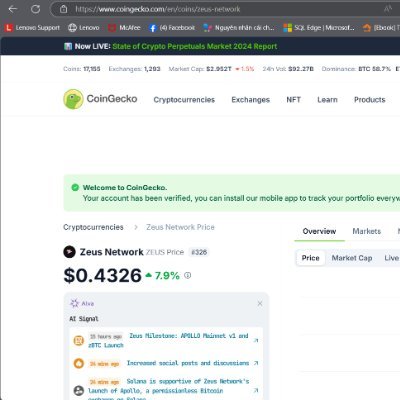The width and height of the screenshot is (400, 400).
Task: Click the orange icon left of social posts
Action: pos(79,363)
